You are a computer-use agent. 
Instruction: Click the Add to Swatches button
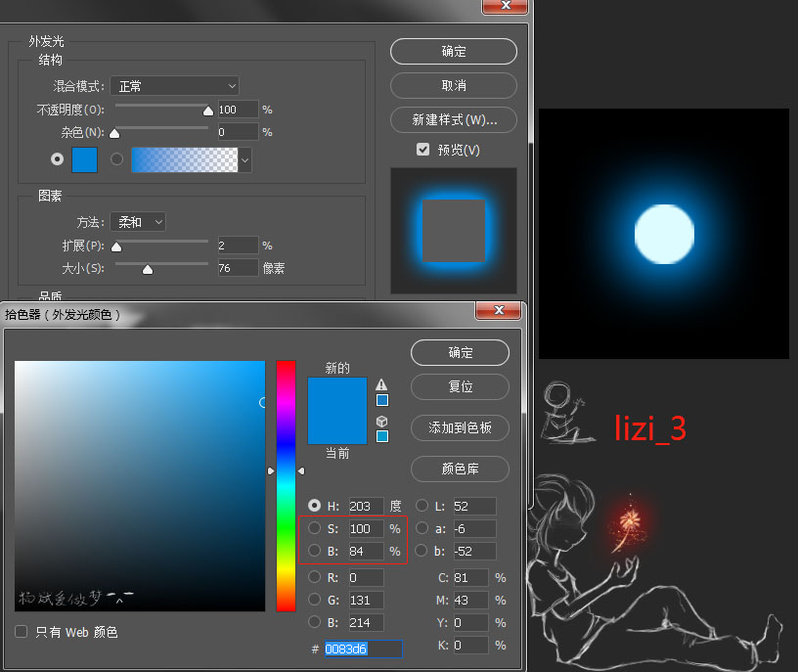click(460, 427)
